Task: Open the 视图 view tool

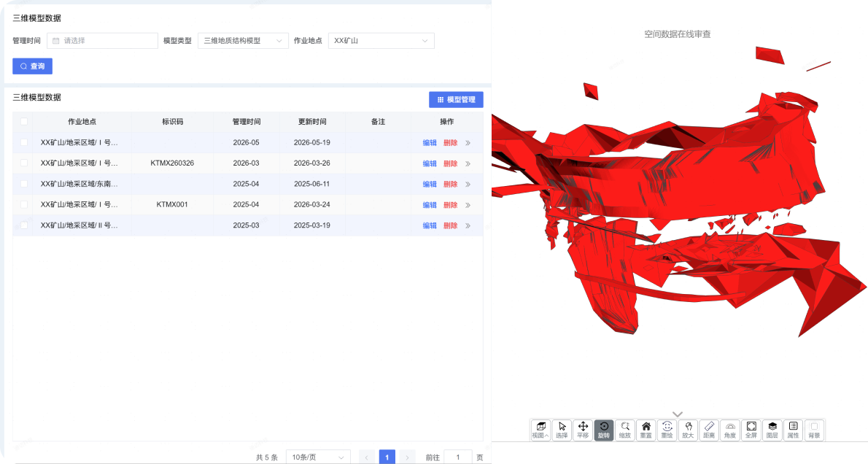Action: pos(540,430)
